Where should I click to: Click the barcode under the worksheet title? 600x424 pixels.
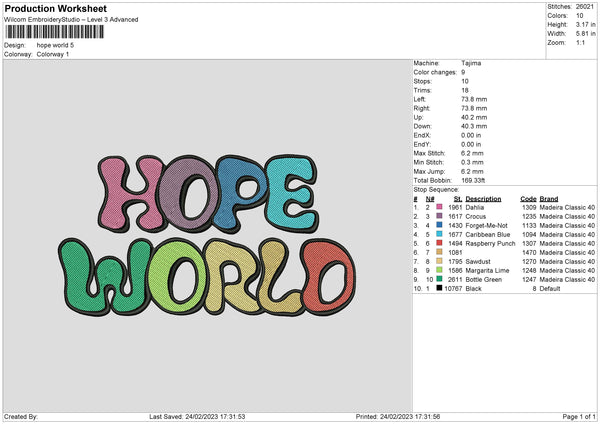coord(54,32)
